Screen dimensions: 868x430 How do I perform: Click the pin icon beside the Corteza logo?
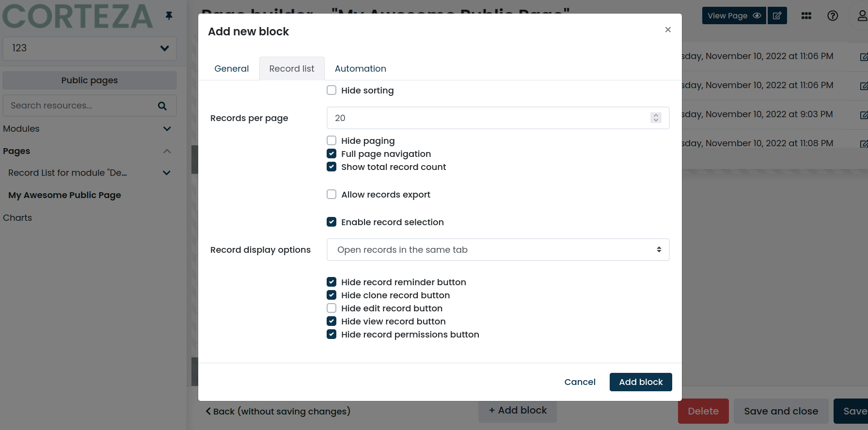pos(169,16)
